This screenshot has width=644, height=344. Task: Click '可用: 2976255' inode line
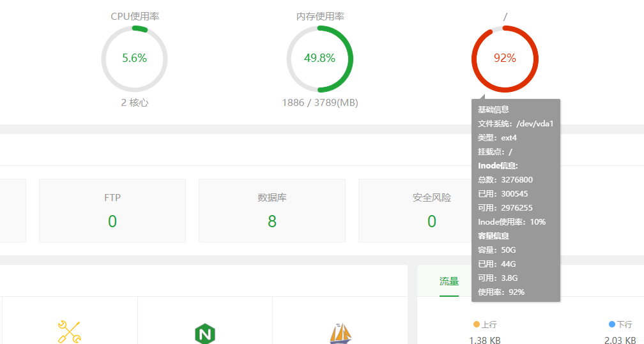click(505, 207)
